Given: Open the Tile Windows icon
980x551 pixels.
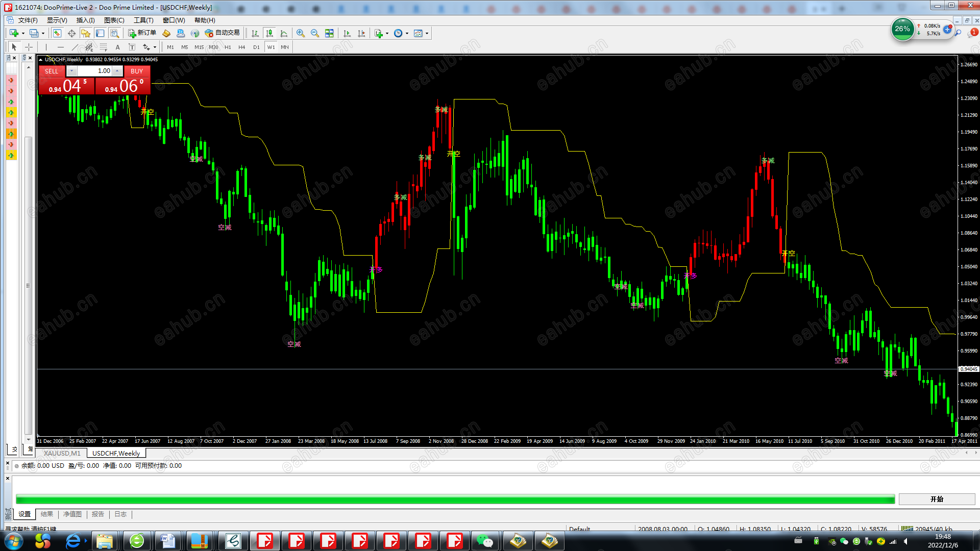Looking at the screenshot, I should pos(329,33).
